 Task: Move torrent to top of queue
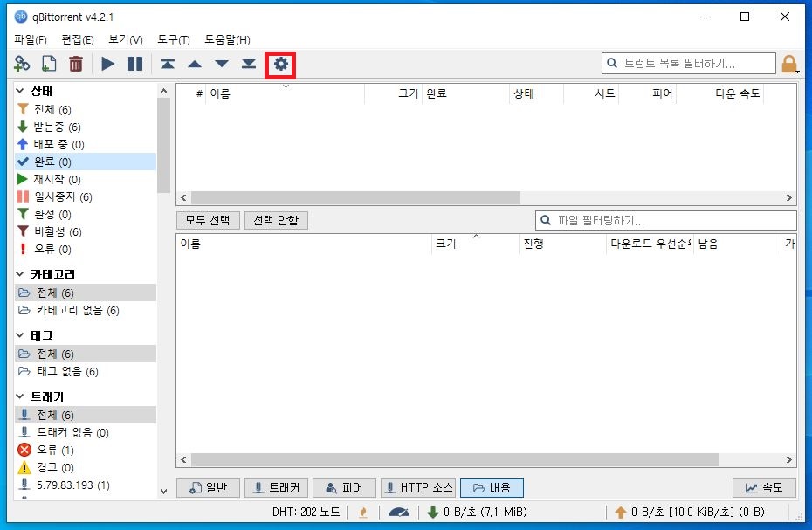pos(168,64)
